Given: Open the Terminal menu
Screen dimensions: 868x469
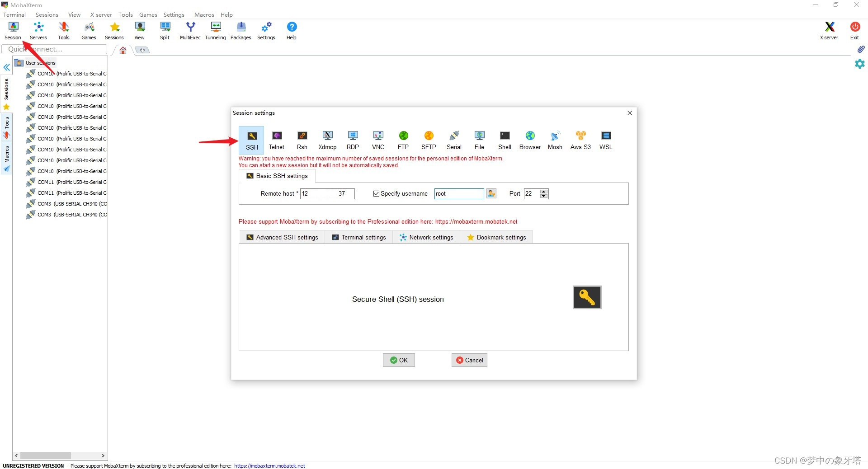Looking at the screenshot, I should click(x=14, y=14).
